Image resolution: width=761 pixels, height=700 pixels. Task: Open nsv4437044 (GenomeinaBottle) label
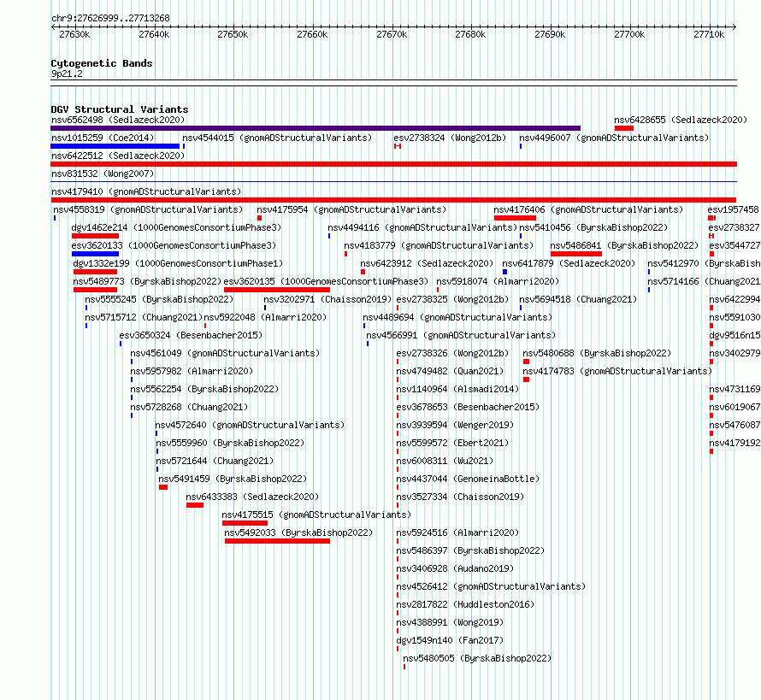click(x=468, y=479)
